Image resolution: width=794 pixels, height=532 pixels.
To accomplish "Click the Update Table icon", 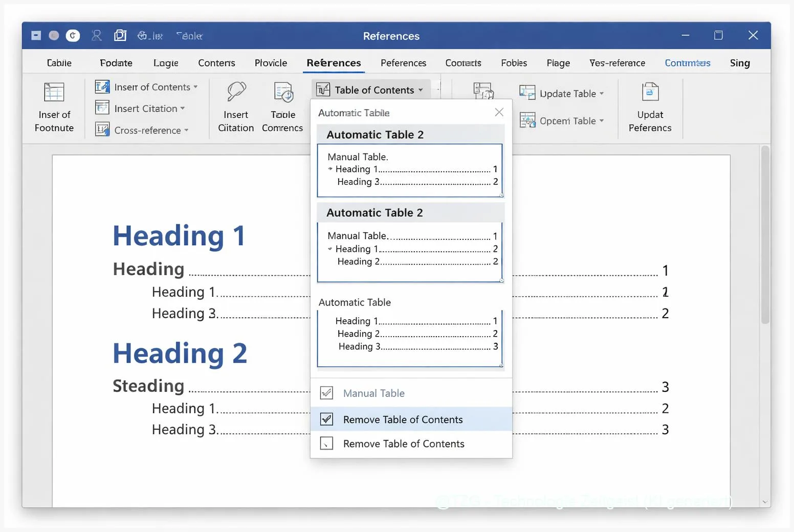I will 527,93.
